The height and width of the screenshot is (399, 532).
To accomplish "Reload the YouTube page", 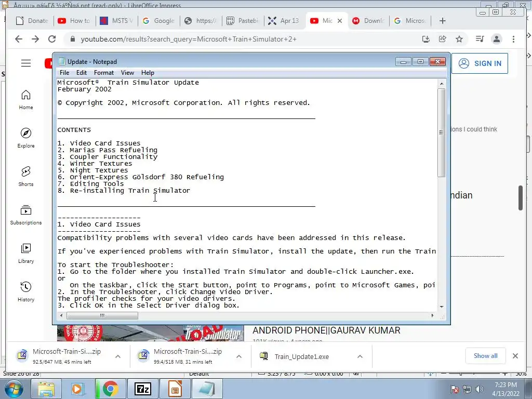I will click(x=52, y=39).
